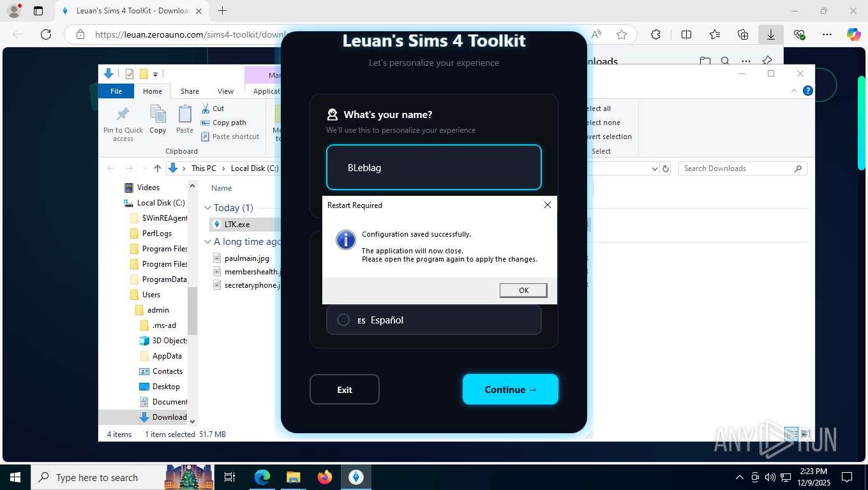This screenshot has height=490, width=868.
Task: Click Cut in the Clipboard group
Action: [213, 108]
